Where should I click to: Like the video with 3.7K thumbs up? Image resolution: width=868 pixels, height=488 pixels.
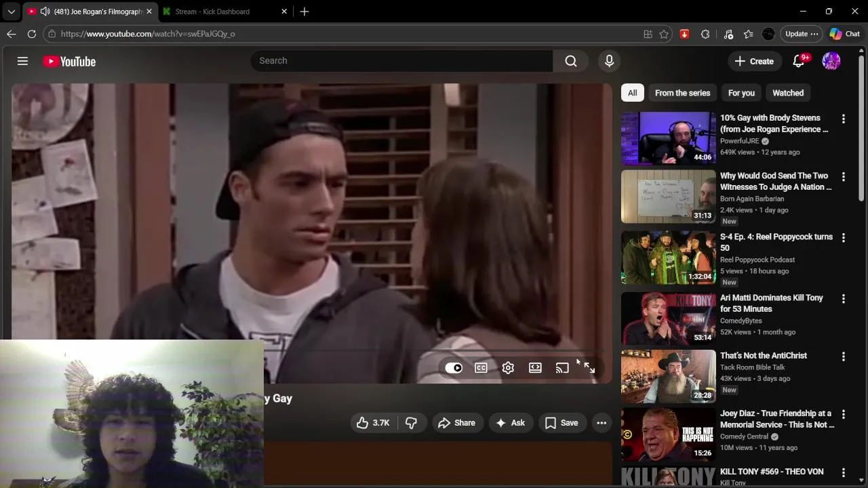coord(373,423)
